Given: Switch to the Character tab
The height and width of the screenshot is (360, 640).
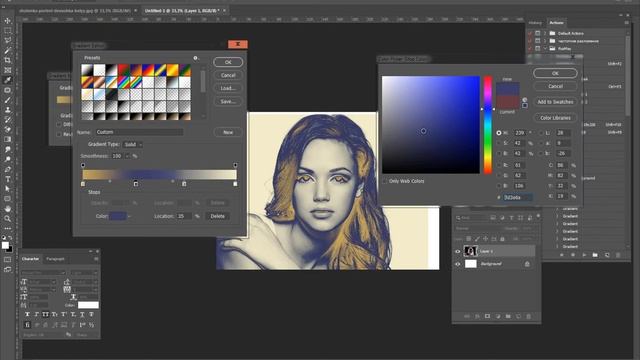Looking at the screenshot, I should [x=30, y=259].
